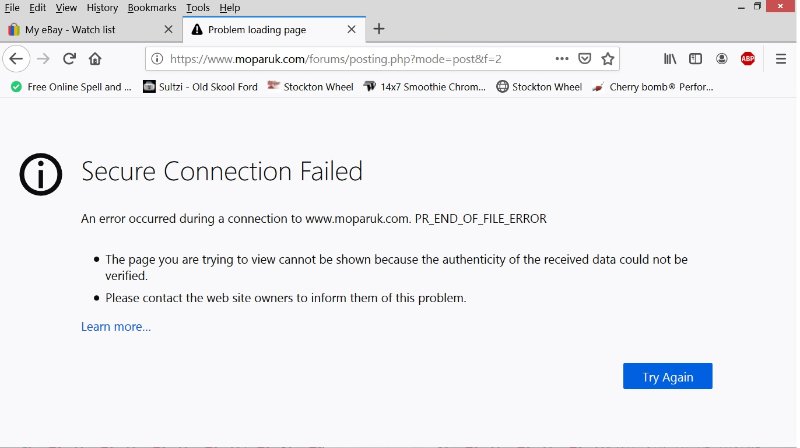
Task: Switch to My eBay Watch list tab
Action: coord(80,29)
